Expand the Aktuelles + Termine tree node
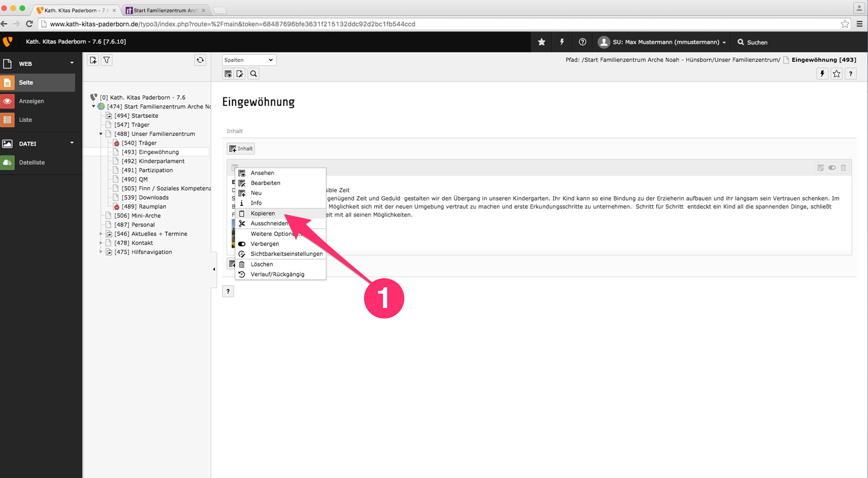 (x=101, y=234)
